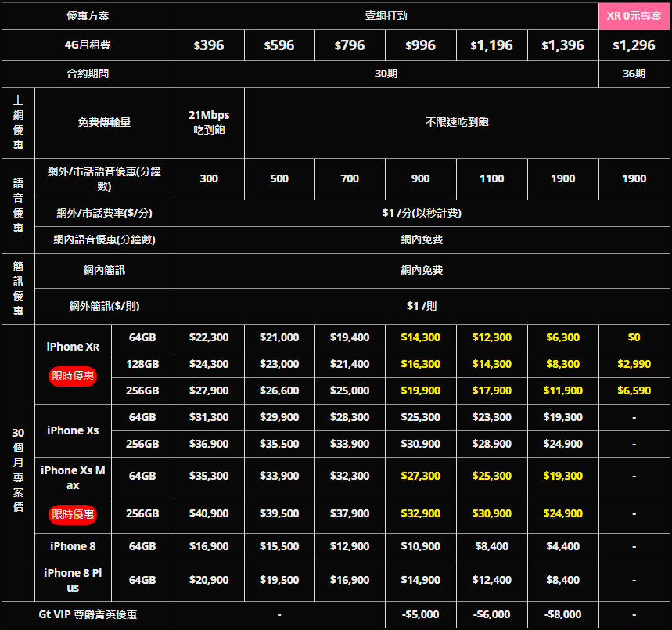Screen dimensions: 672x630
Task: Select the $996 monthly fee cell
Action: (420, 45)
